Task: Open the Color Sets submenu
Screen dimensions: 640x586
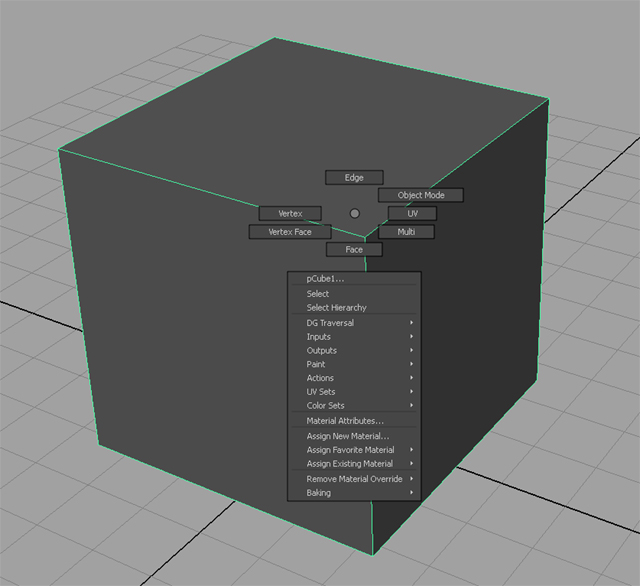Action: pyautogui.click(x=354, y=406)
